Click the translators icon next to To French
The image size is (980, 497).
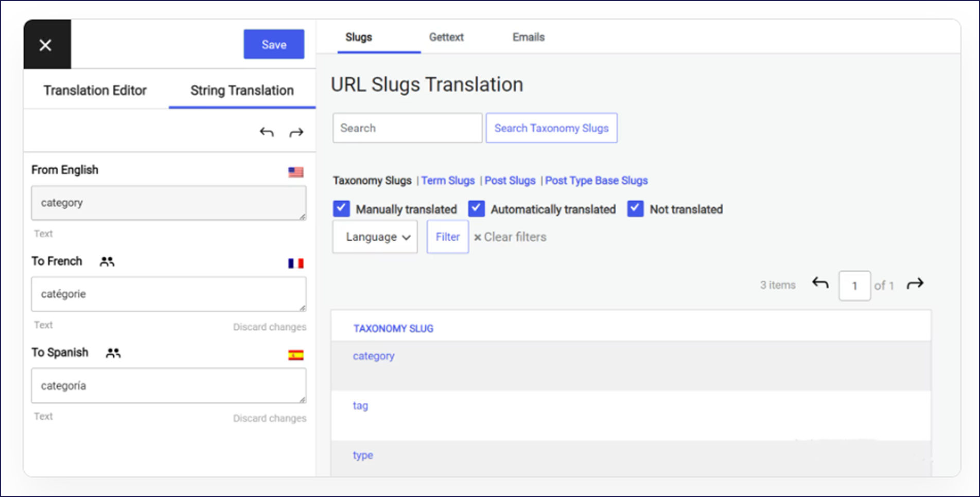(x=107, y=261)
